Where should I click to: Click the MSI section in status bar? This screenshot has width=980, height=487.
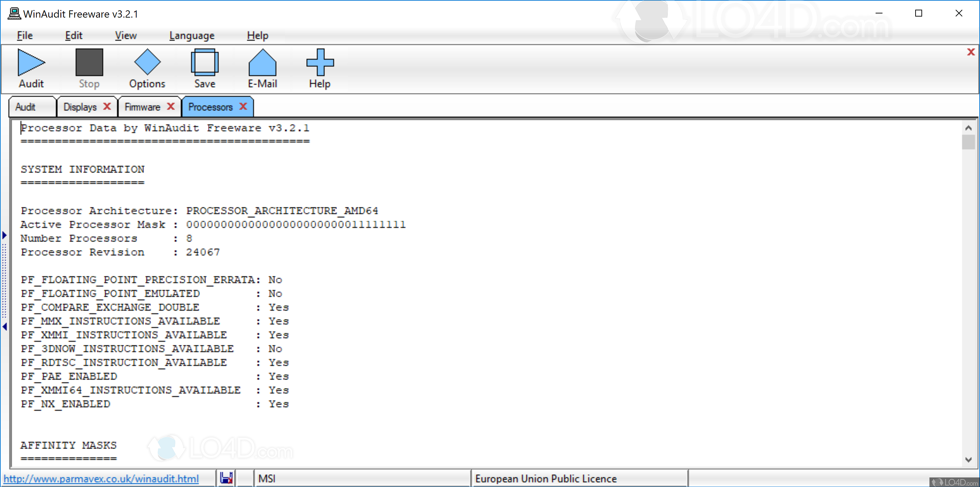[x=267, y=479]
